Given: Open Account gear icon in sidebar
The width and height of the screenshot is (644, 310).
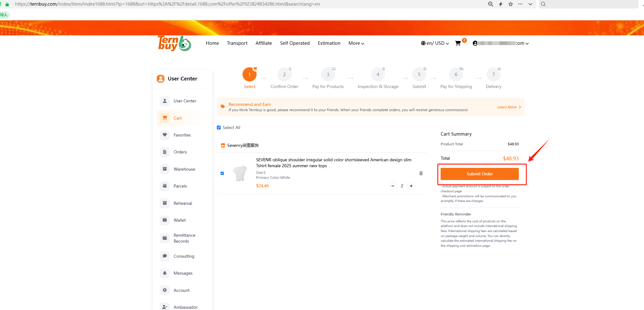Looking at the screenshot, I should [165, 290].
